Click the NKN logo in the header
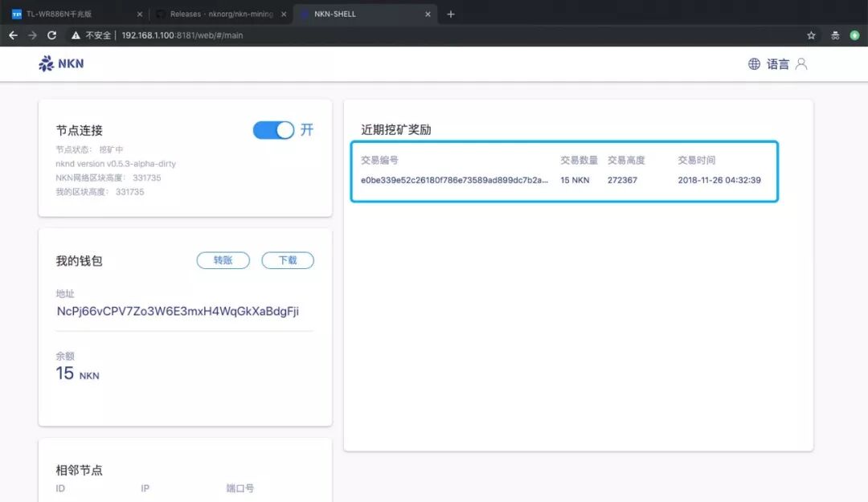The height and width of the screenshot is (502, 868). [61, 63]
